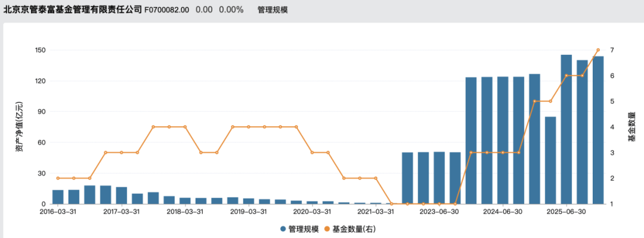
Task: Select the blue bar at 2018-03-31
Action: coord(185,201)
